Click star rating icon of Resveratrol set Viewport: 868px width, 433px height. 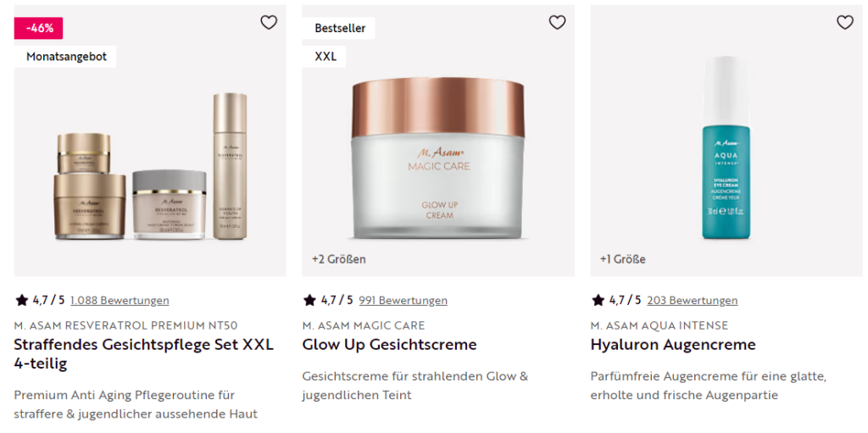point(21,300)
